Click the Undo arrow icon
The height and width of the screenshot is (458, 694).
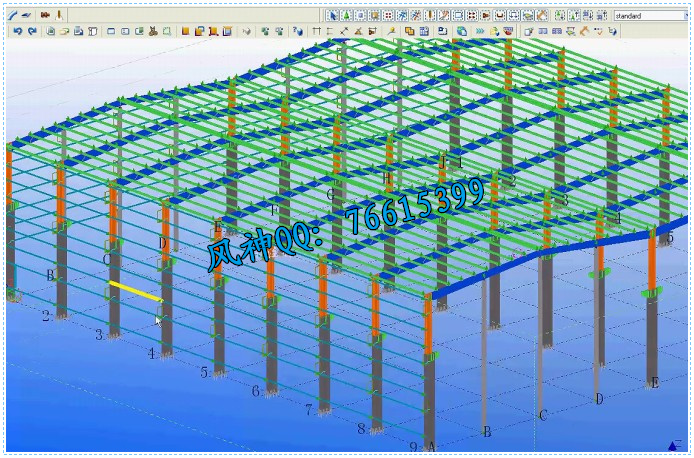pyautogui.click(x=17, y=31)
